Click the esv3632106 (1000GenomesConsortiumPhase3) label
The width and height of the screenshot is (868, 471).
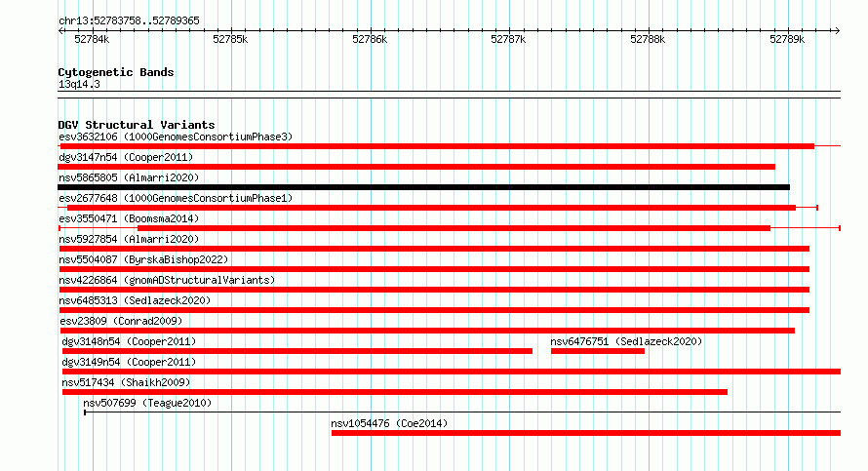(176, 137)
